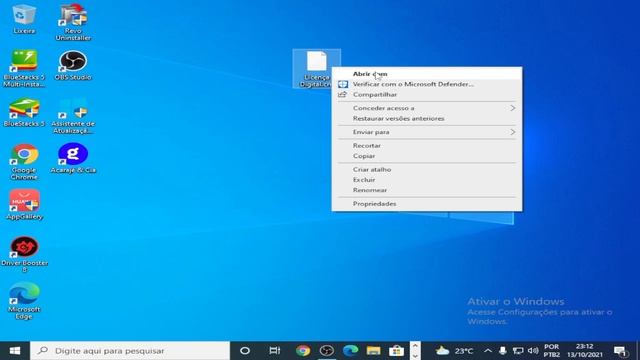The image size is (640, 360).
Task: Expand the Enviar para submenu arrow
Action: [x=513, y=132]
